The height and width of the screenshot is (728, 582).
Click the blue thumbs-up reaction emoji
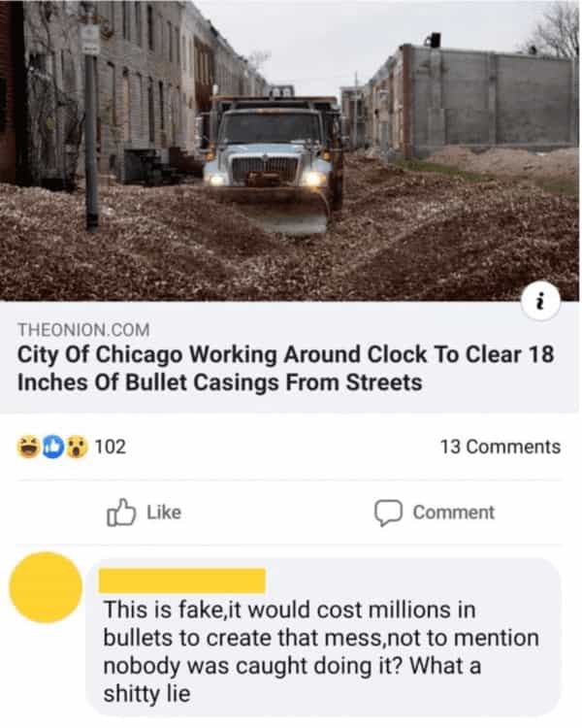(53, 447)
